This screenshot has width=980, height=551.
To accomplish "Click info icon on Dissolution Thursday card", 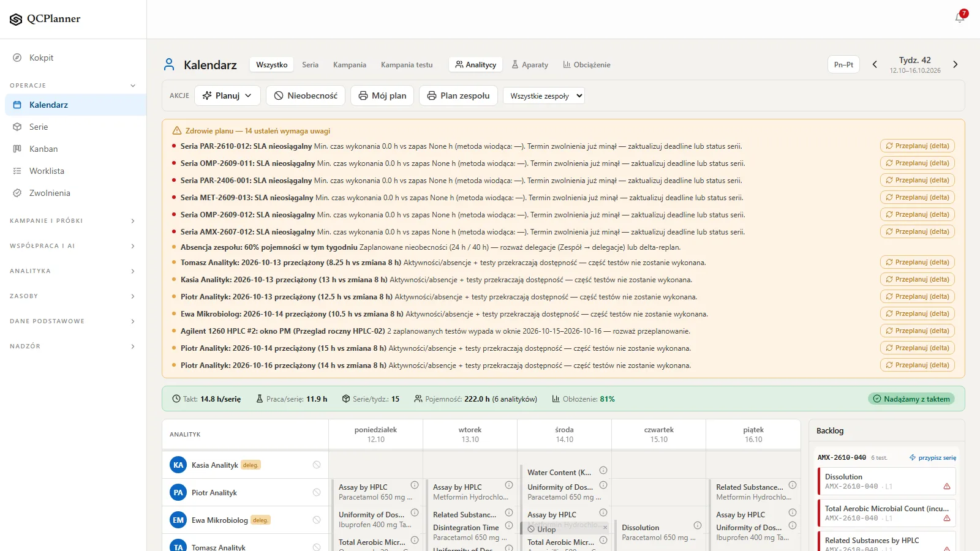I will 698,525.
